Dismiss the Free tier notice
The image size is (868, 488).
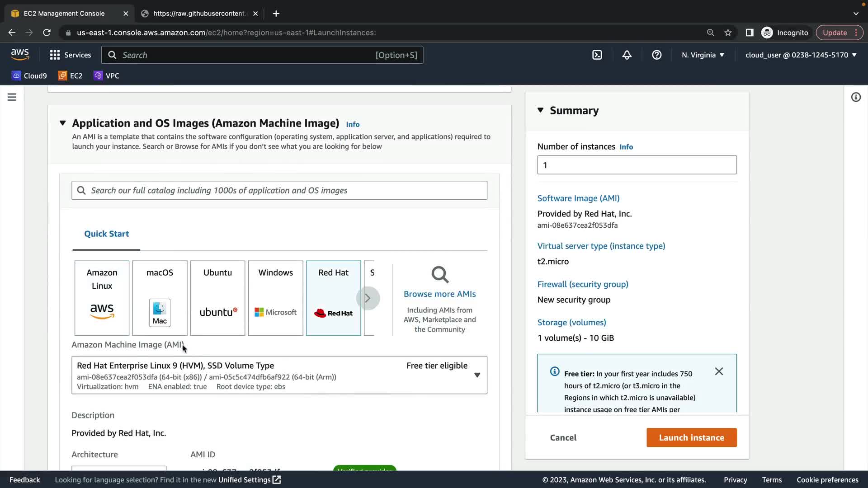click(x=719, y=371)
